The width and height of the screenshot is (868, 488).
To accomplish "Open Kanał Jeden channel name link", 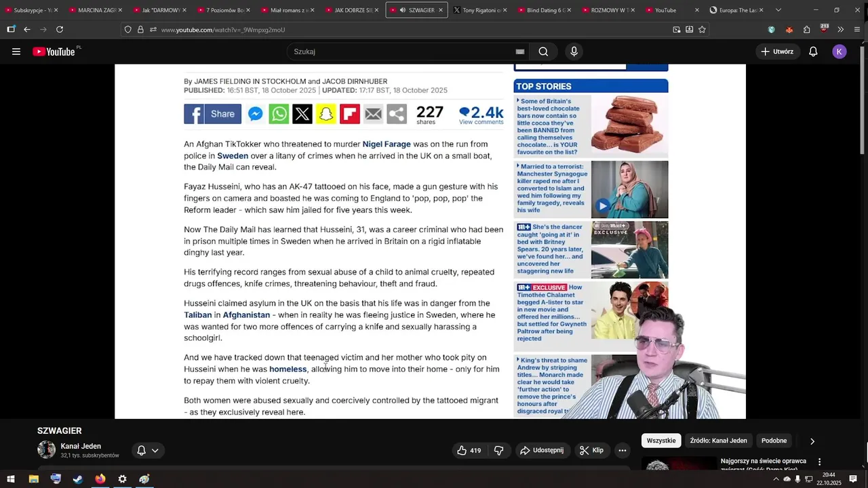I will 81,446.
